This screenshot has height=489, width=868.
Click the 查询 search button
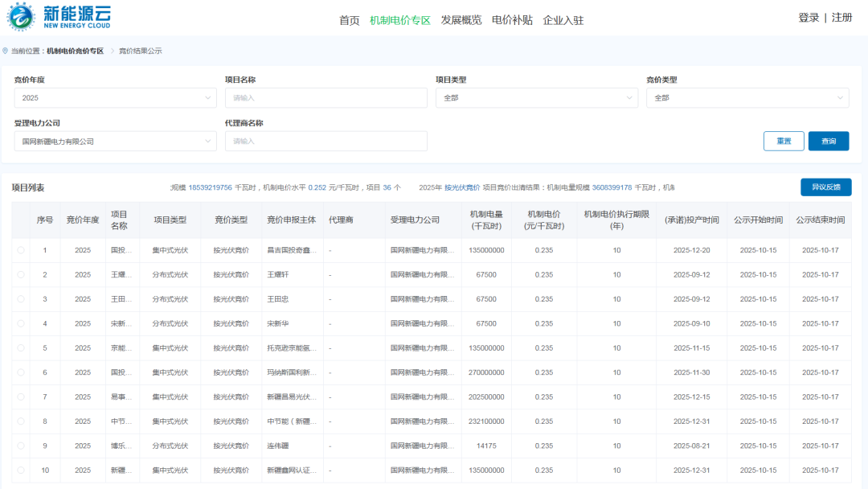click(828, 142)
